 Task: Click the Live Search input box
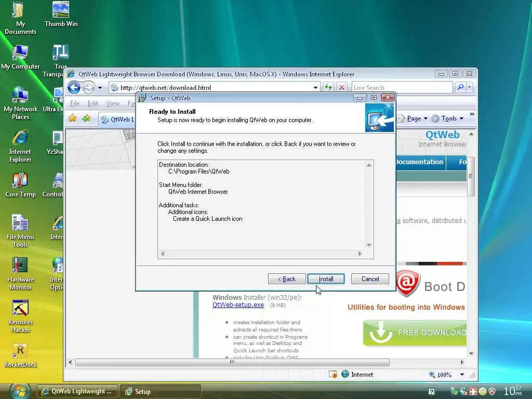tap(402, 87)
